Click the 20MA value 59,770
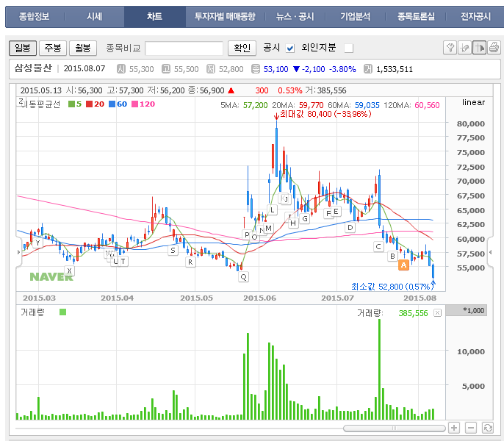Viewport: 504px width, 441px height. point(312,105)
